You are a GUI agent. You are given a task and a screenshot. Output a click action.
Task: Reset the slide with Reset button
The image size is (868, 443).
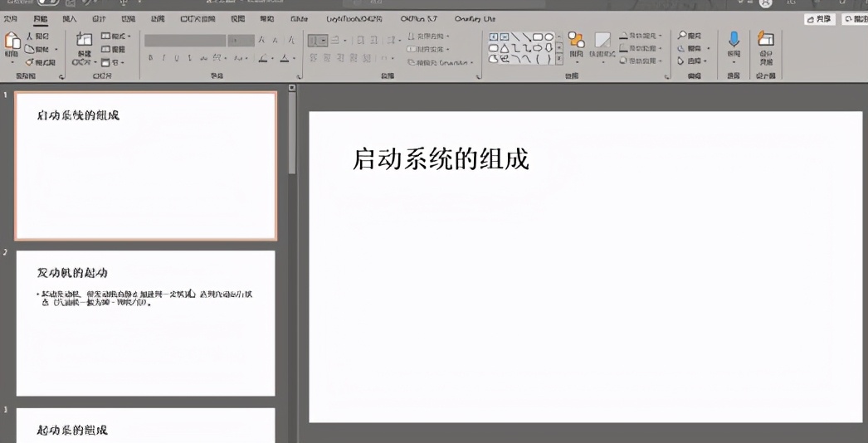pos(114,49)
